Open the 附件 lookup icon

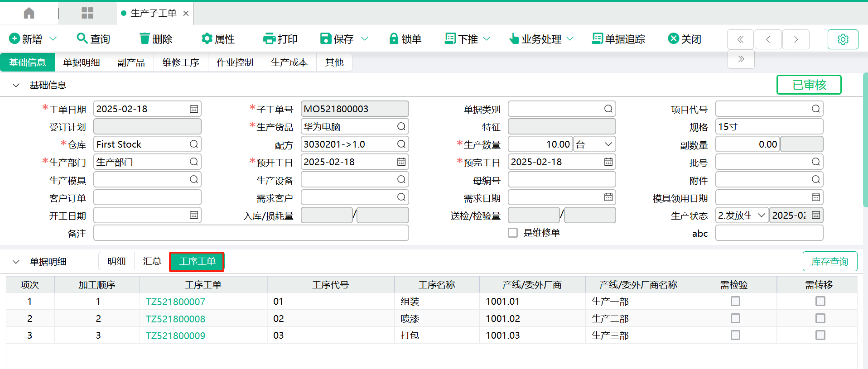tap(816, 179)
